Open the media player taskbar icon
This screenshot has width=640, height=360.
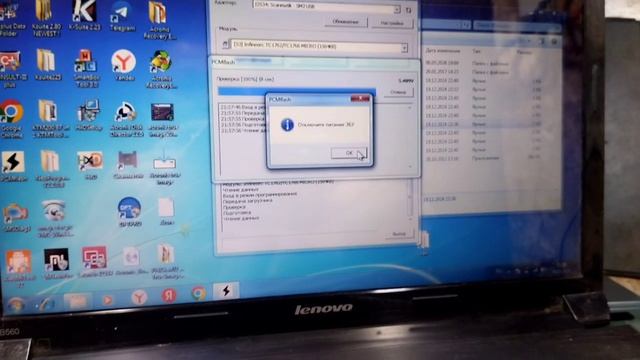[x=108, y=300]
